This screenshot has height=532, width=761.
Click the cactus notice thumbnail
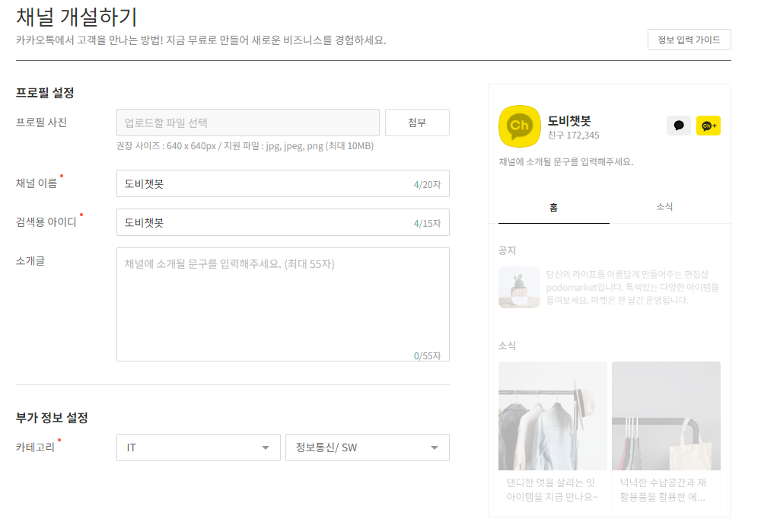click(519, 287)
